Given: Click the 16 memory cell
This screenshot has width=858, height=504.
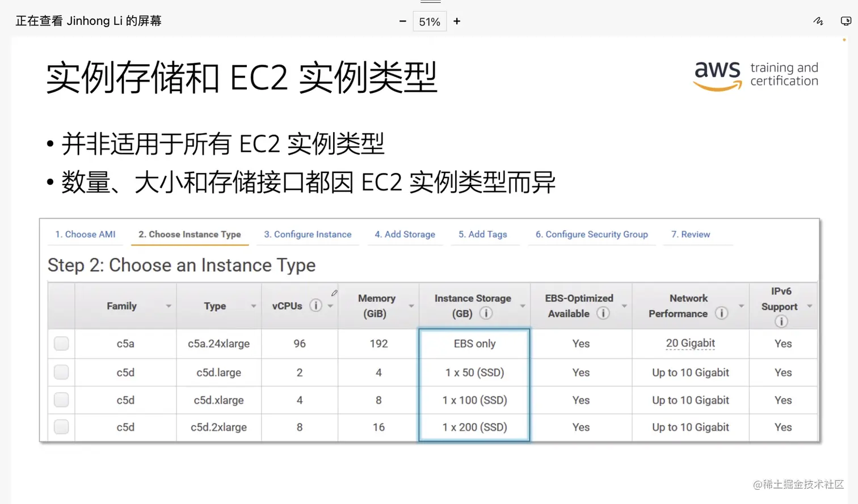Looking at the screenshot, I should click(378, 427).
